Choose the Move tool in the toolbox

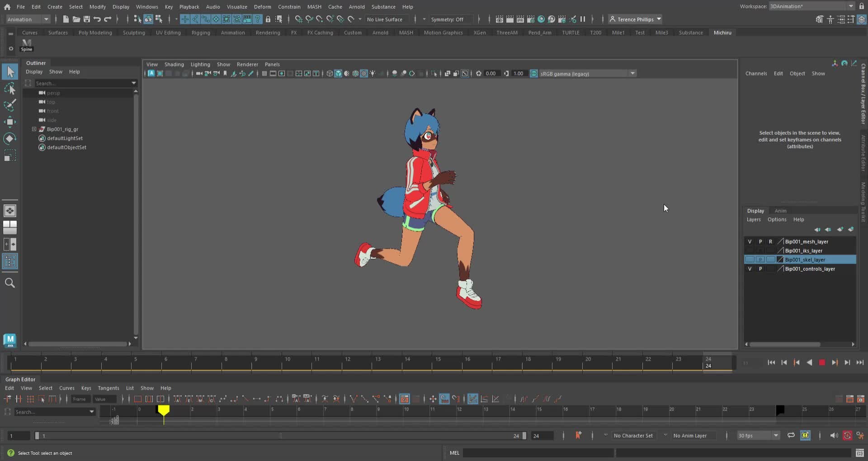coord(10,122)
